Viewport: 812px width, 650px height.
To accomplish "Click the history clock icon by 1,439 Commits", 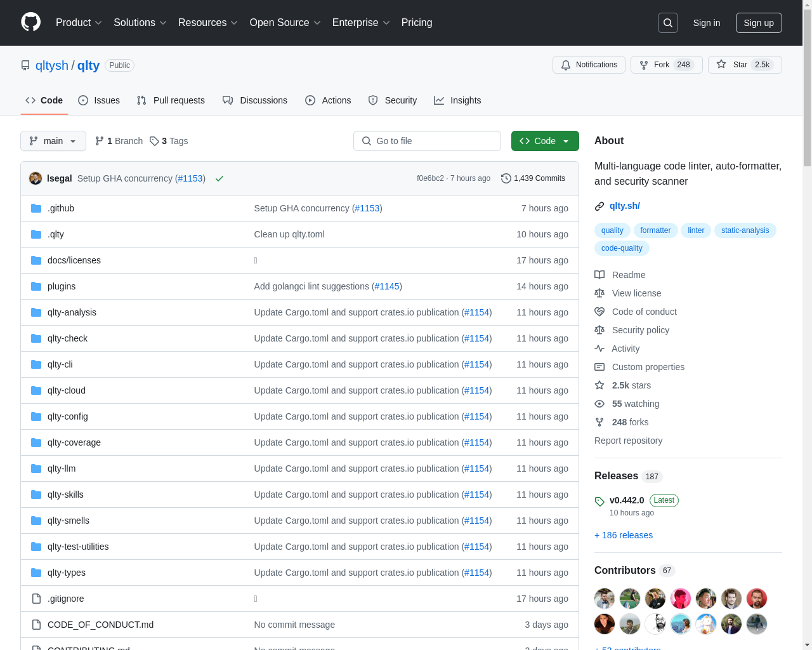I will (x=506, y=178).
